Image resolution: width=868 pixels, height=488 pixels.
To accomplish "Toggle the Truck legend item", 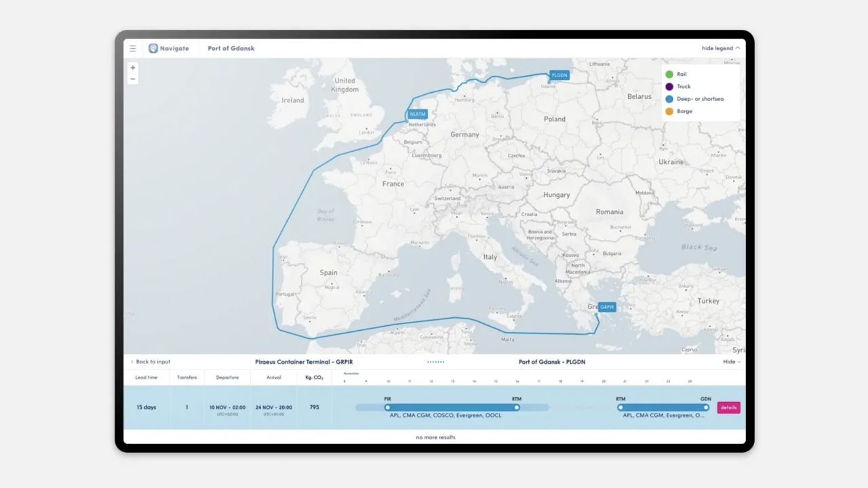I will click(684, 87).
